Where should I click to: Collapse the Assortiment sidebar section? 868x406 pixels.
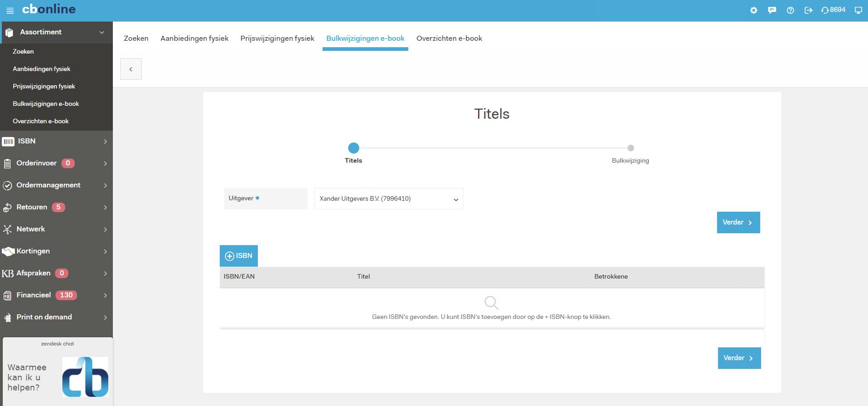(x=102, y=32)
